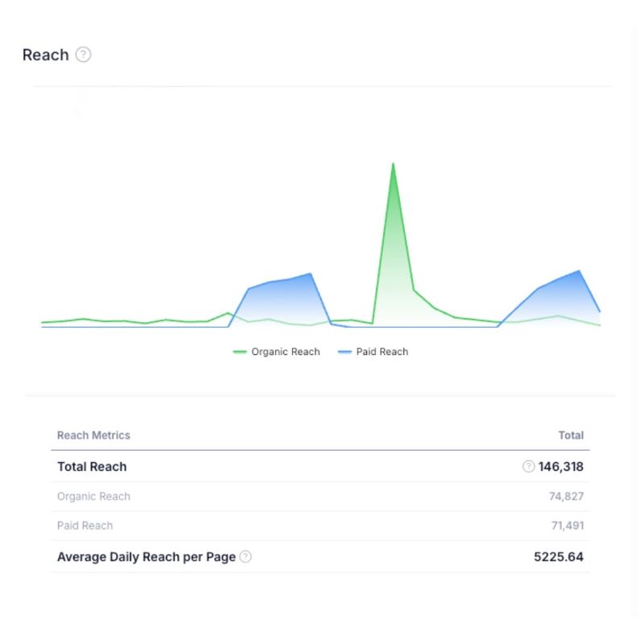The width and height of the screenshot is (644, 644).
Task: Open help tooltip for Average Daily Reach per Page
Action: pos(246,556)
